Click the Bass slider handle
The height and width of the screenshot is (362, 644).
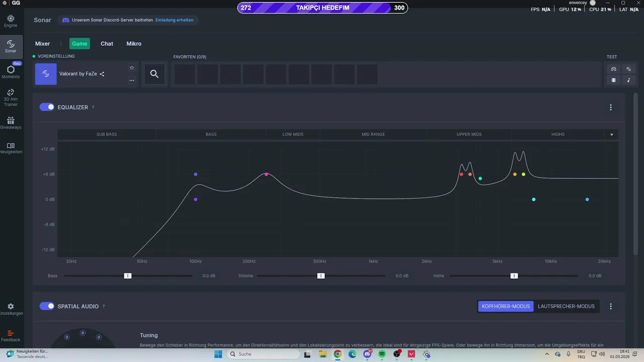(x=128, y=276)
